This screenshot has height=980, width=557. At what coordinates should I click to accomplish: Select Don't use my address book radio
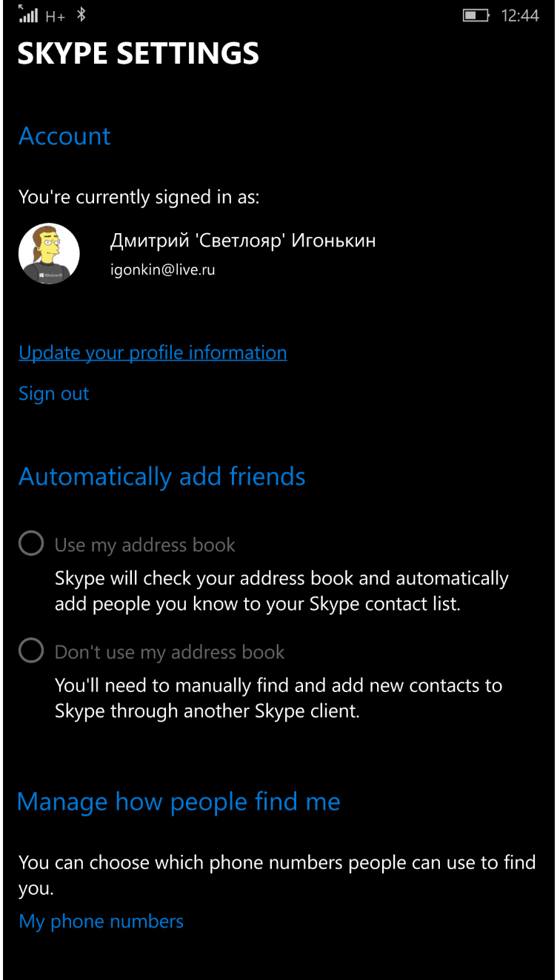(x=31, y=651)
